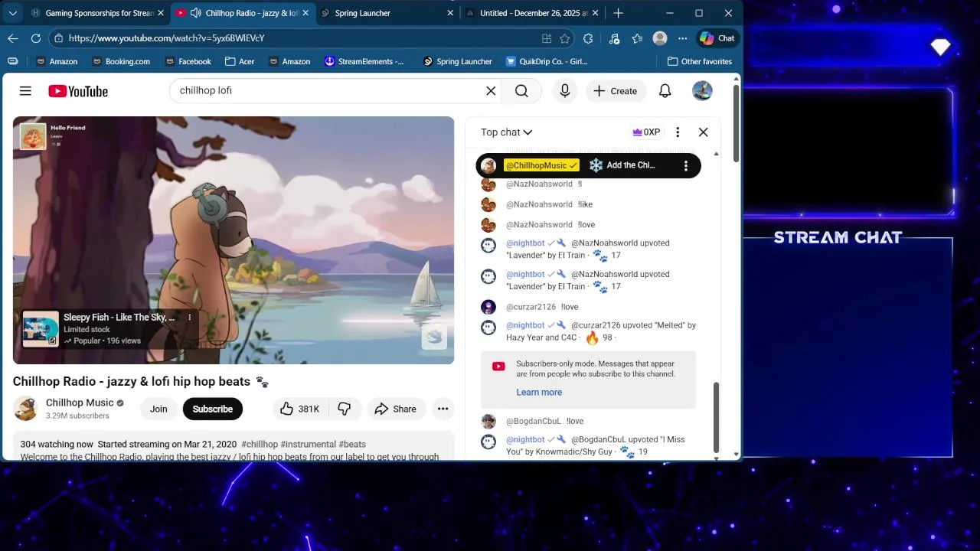Start voice search with the microphone
Viewport: 980px width, 551px height.
coord(565,91)
